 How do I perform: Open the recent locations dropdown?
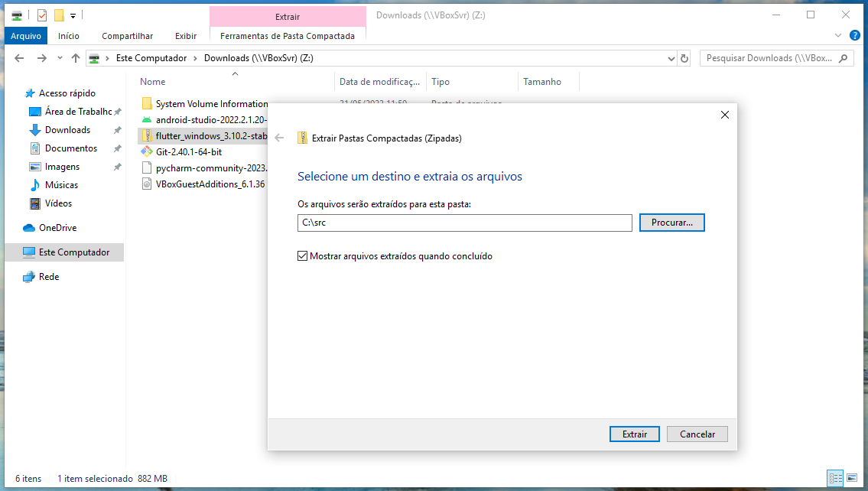pos(60,58)
